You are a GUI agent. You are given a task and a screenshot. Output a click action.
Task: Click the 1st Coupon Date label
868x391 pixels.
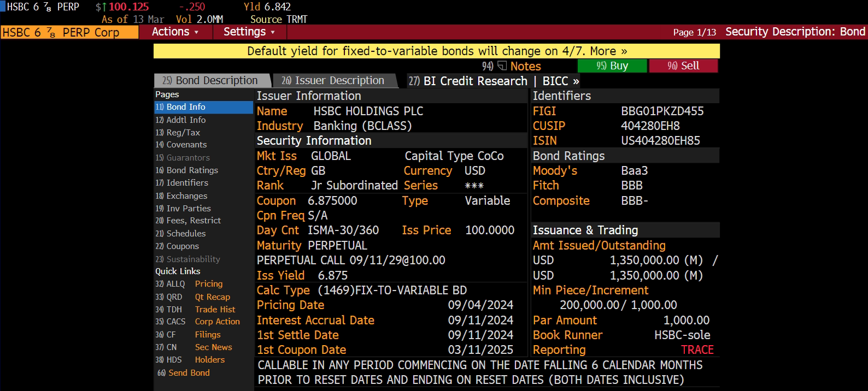(x=301, y=349)
